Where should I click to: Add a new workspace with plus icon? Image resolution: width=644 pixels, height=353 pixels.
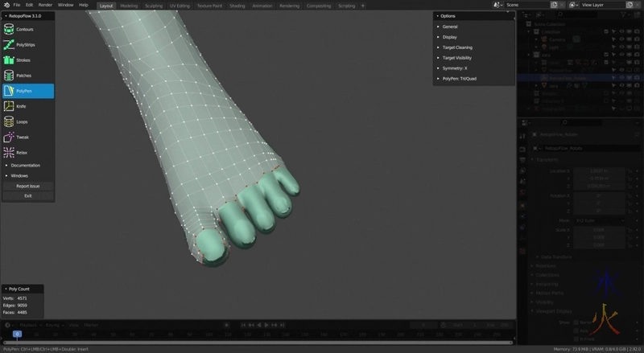363,6
